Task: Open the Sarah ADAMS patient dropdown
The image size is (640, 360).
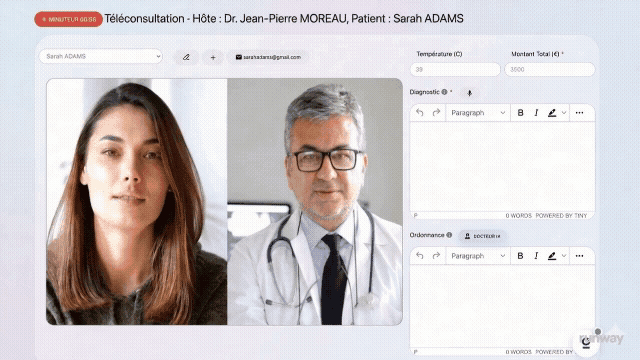Action: (x=101, y=56)
